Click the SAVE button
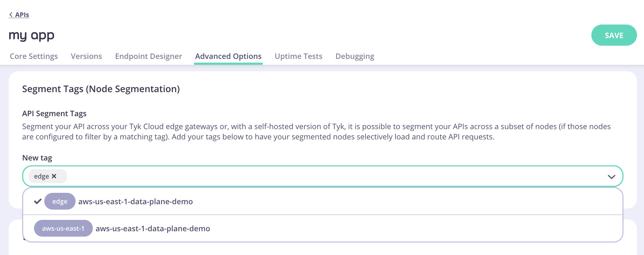Screen dimensions: 644x255 tap(614, 35)
